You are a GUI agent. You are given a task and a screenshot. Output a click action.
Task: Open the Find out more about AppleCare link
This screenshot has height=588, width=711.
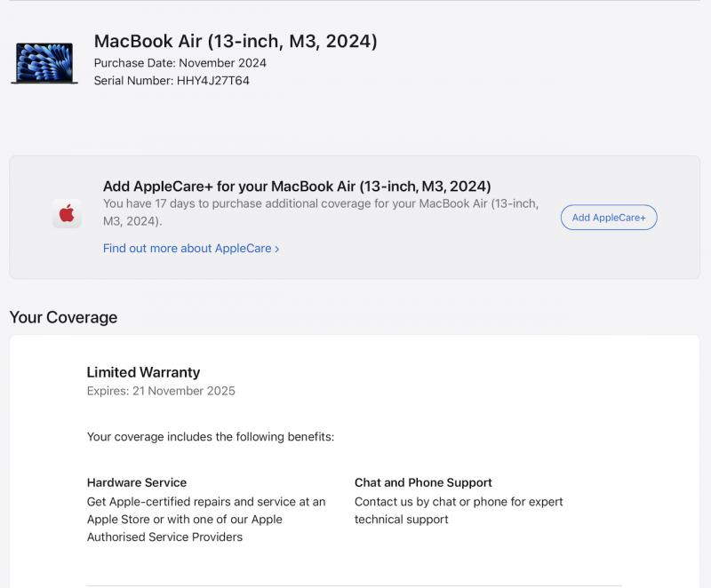coord(190,248)
